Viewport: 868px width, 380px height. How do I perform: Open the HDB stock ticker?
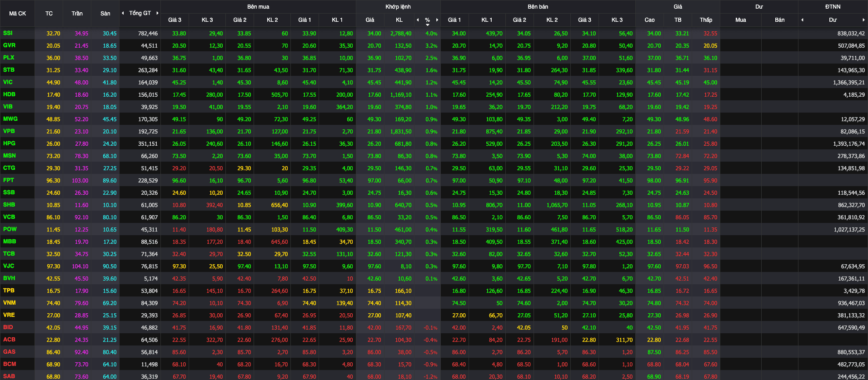(x=9, y=94)
